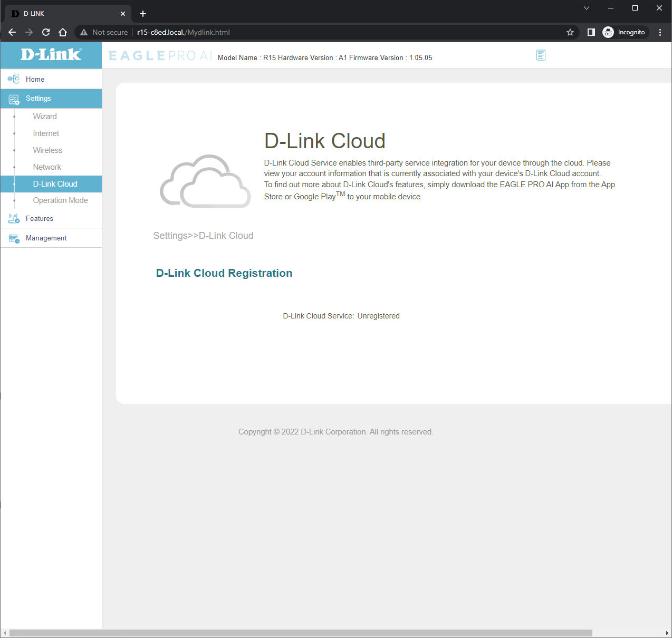
Task: Click the EAGLE PRO AI logo
Action: 160,55
